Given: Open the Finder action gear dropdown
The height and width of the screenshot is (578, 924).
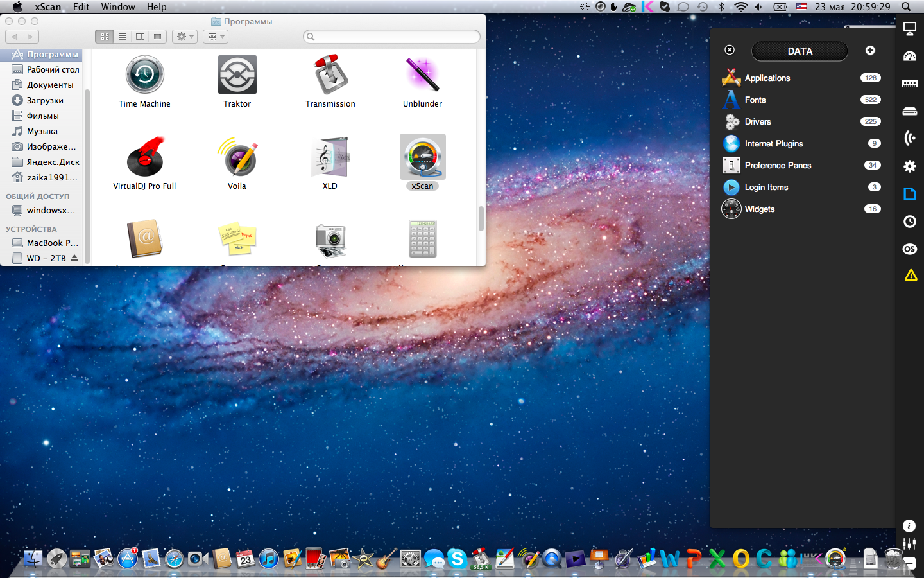Looking at the screenshot, I should (185, 37).
